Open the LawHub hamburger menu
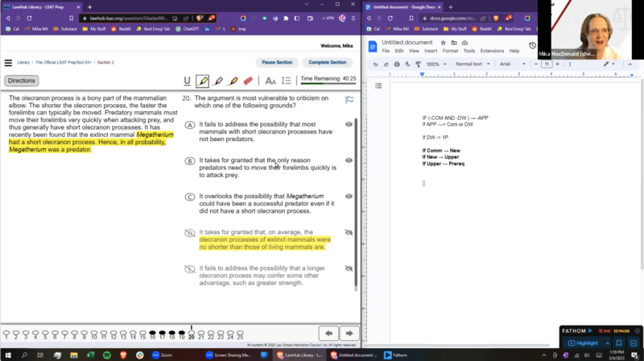Viewport: 644px width, 361px height. pos(9,62)
